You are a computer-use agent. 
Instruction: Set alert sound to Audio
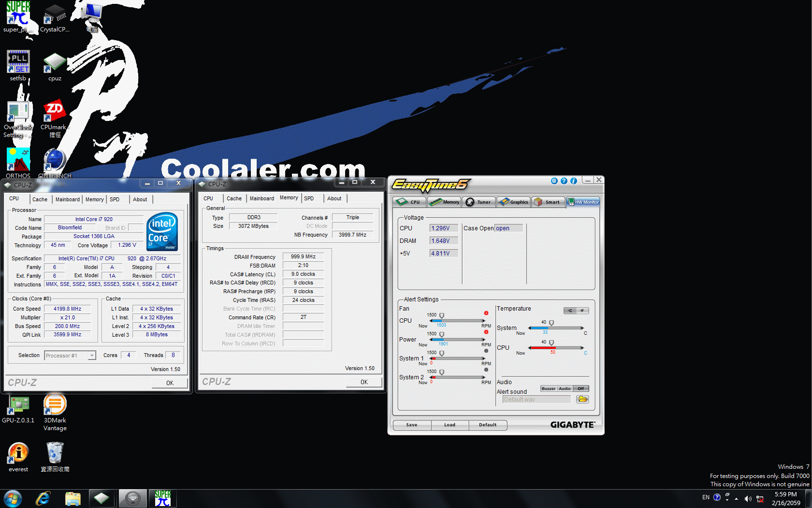coord(565,388)
